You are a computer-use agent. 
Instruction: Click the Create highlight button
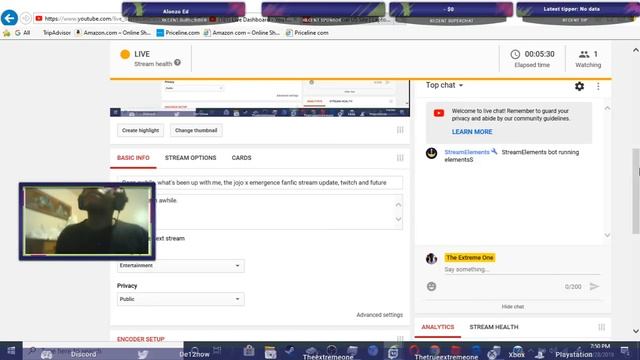point(140,130)
